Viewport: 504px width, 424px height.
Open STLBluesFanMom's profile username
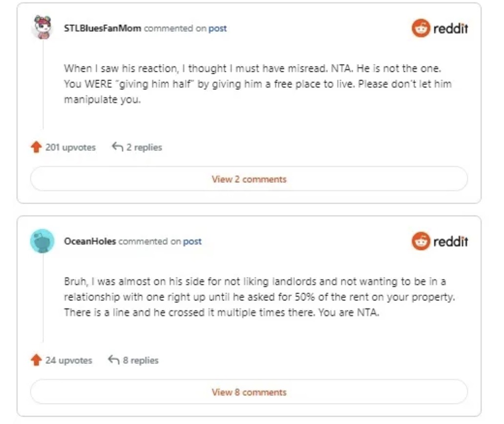tap(103, 28)
